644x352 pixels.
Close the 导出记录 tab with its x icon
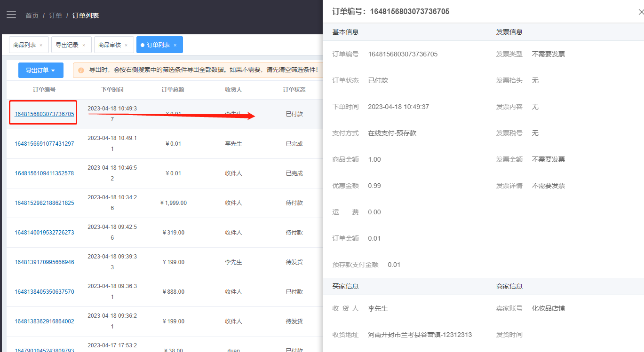click(x=84, y=45)
